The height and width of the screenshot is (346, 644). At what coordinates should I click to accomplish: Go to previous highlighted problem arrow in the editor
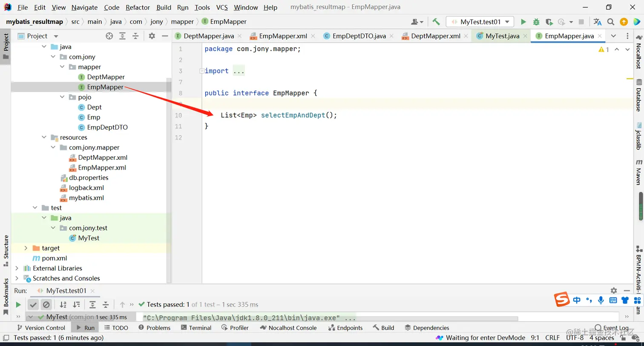point(617,49)
